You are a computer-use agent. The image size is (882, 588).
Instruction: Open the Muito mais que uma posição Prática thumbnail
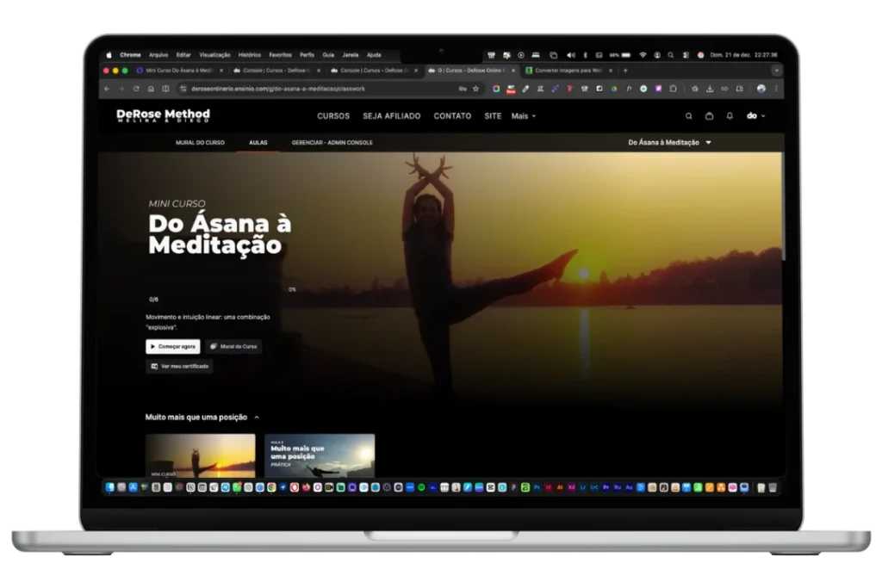point(320,456)
